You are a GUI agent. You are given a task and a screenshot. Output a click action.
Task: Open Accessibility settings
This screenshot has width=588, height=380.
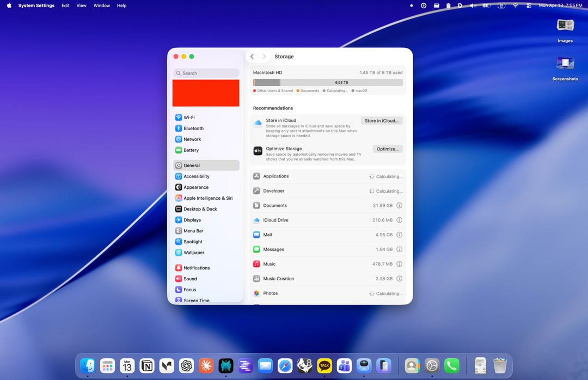tap(206, 176)
